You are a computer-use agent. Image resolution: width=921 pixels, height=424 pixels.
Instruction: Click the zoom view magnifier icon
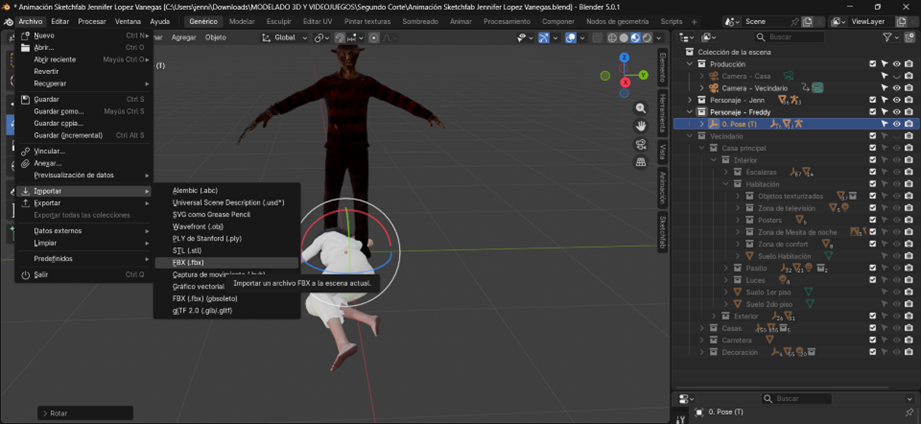click(x=641, y=109)
